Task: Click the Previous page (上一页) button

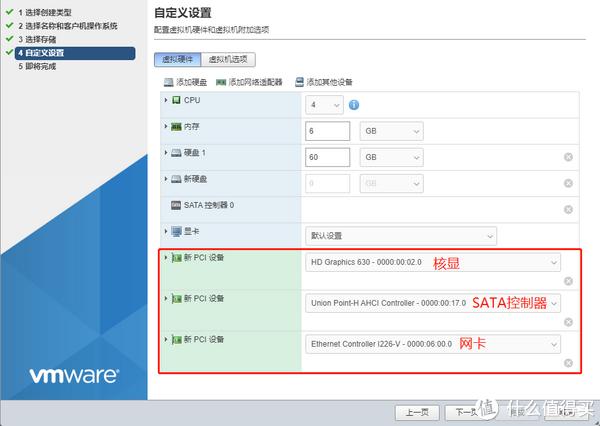Action: pyautogui.click(x=417, y=412)
